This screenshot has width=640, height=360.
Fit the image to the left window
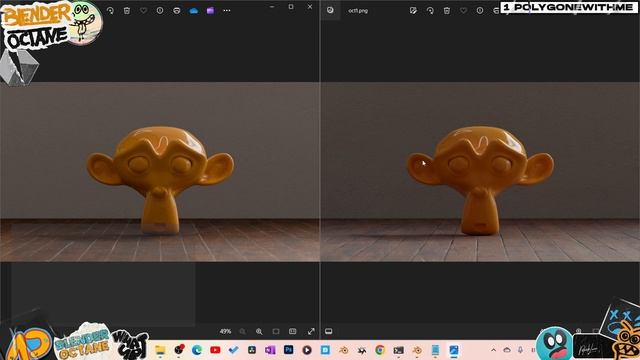click(276, 331)
